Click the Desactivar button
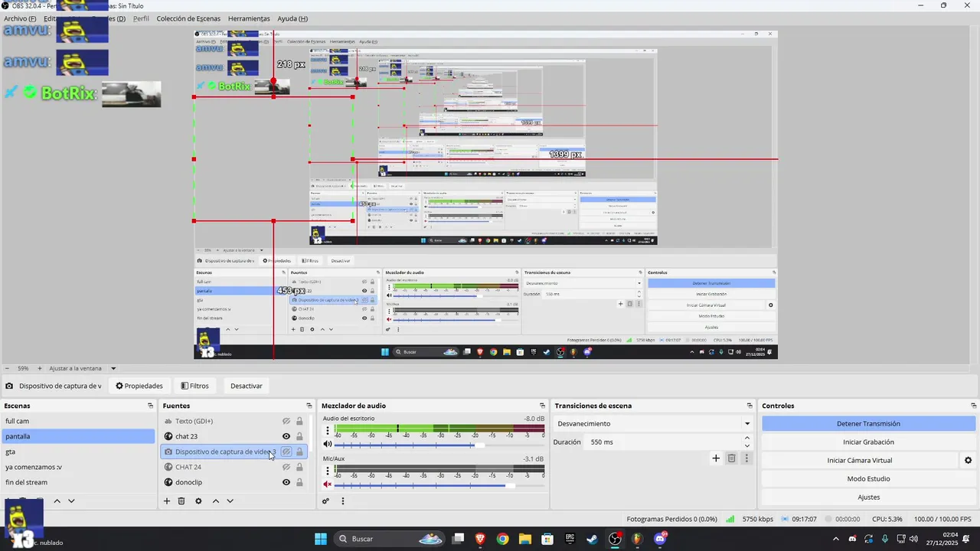980x551 pixels. click(x=247, y=386)
